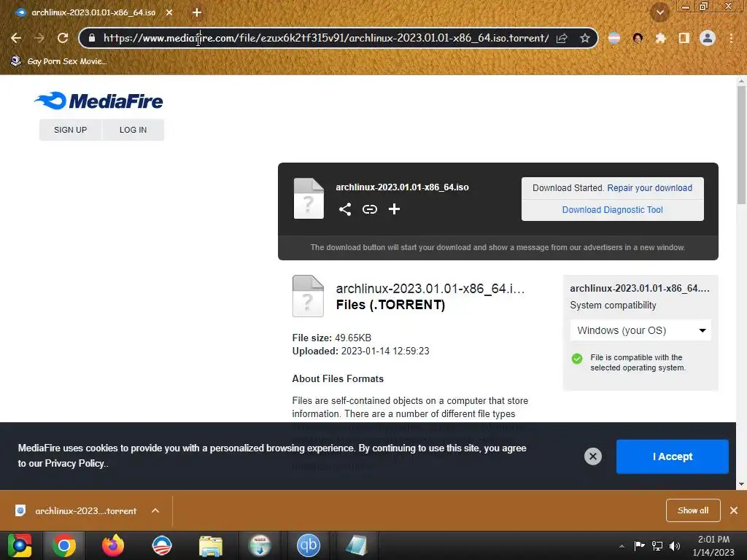747x560 pixels.
Task: Open the notepad-style taskbar icon
Action: (357, 545)
